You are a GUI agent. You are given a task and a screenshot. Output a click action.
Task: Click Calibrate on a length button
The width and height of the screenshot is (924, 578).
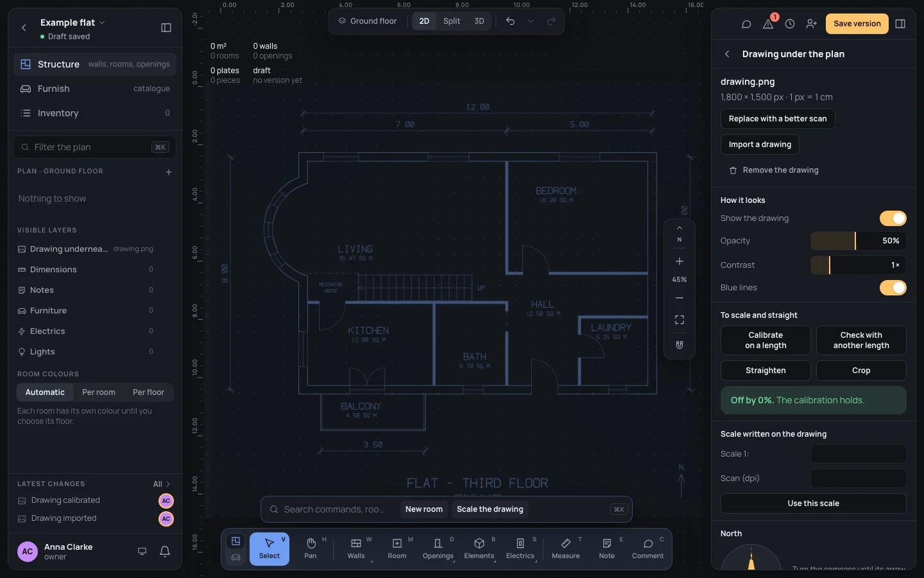pyautogui.click(x=766, y=340)
